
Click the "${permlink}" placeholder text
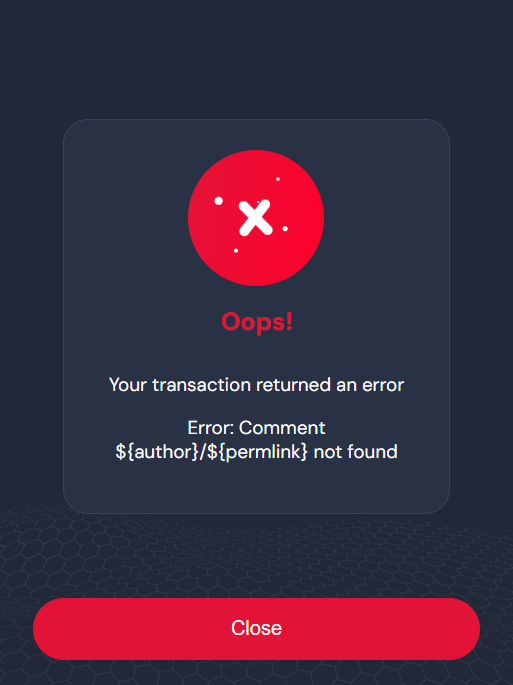pos(257,452)
